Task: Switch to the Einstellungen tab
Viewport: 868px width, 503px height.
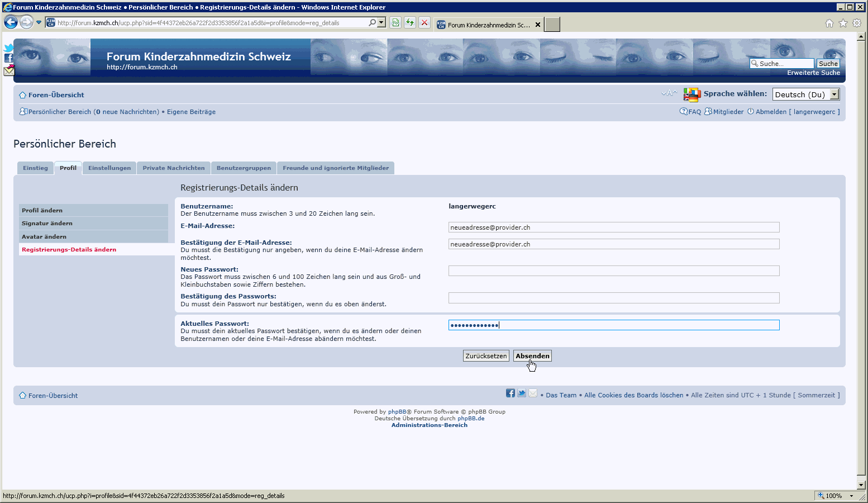Action: click(x=109, y=168)
